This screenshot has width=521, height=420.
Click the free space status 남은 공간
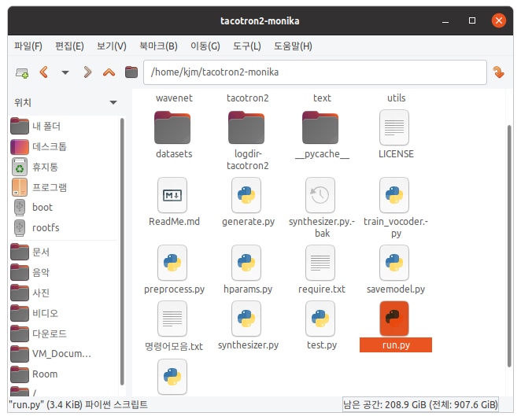[x=420, y=404]
